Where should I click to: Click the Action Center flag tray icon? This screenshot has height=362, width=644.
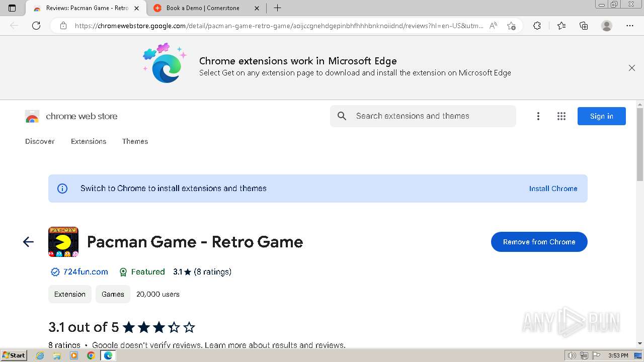point(597,355)
